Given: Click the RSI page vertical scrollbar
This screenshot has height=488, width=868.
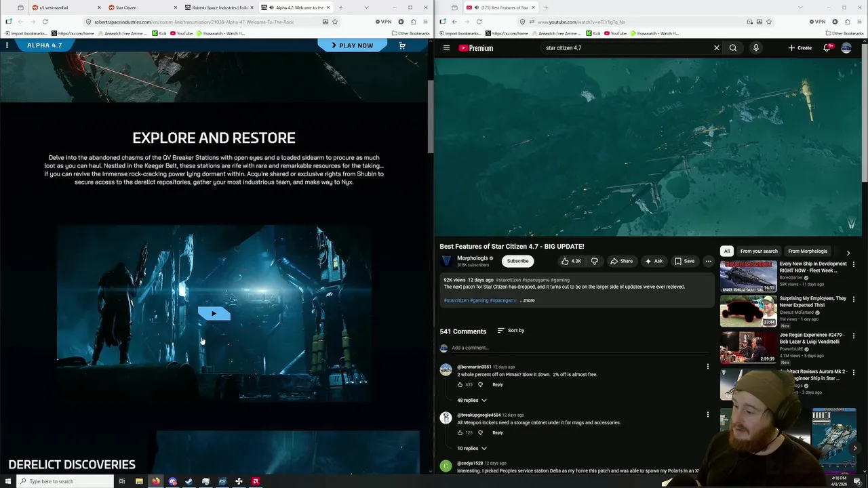Looking at the screenshot, I should [430, 117].
